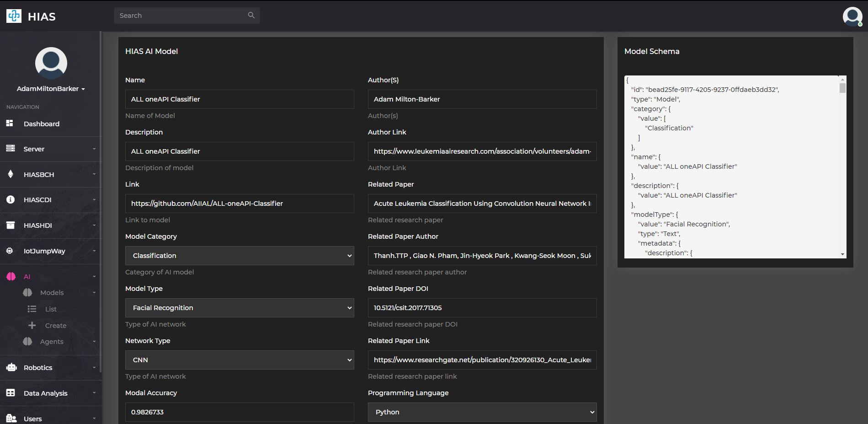Image resolution: width=868 pixels, height=424 pixels.
Task: Open the Network Type dropdown
Action: coord(240,360)
